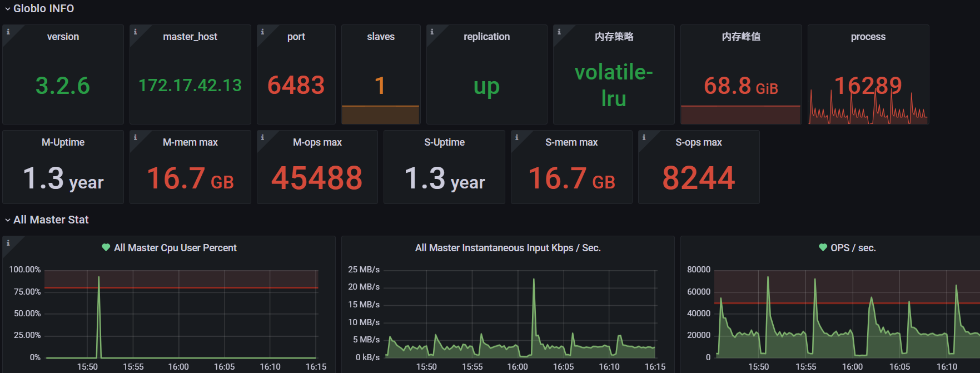Image resolution: width=980 pixels, height=373 pixels.
Task: Click the All Master Instantaneous Input Kbps title
Action: pyautogui.click(x=508, y=248)
